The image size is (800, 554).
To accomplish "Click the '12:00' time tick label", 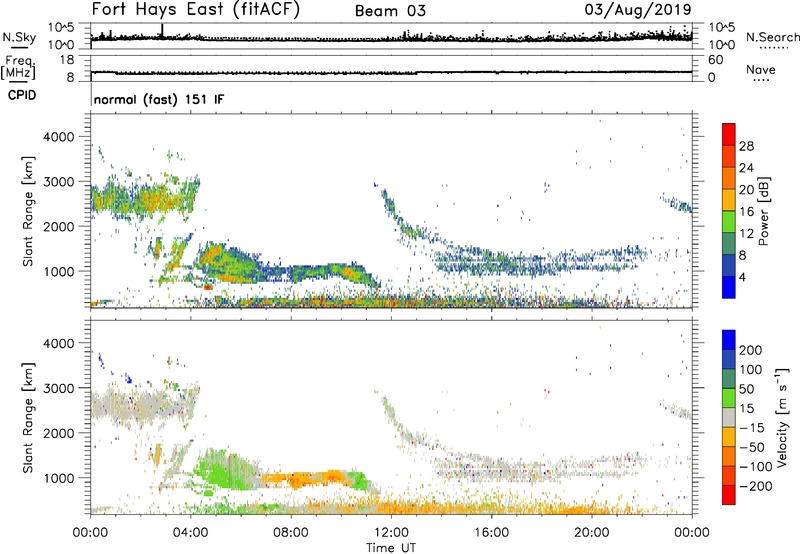I will click(x=391, y=533).
